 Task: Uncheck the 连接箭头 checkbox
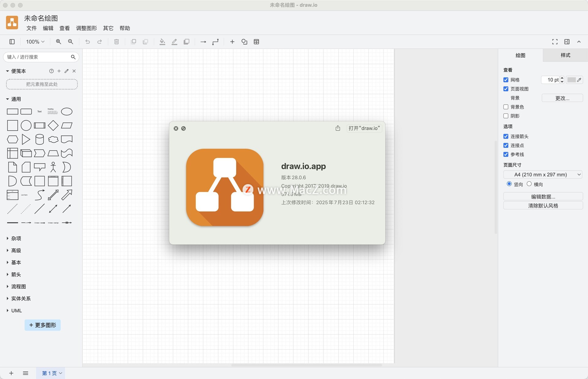pyautogui.click(x=506, y=136)
